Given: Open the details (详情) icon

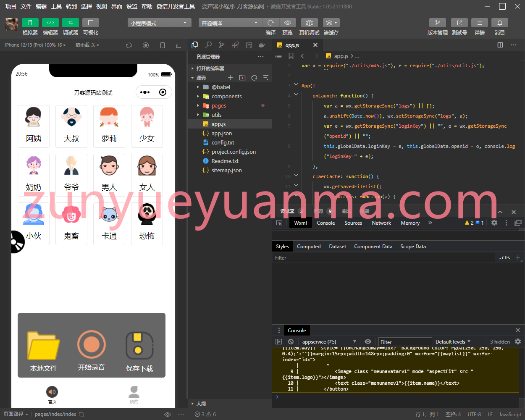Looking at the screenshot, I should pos(480,23).
